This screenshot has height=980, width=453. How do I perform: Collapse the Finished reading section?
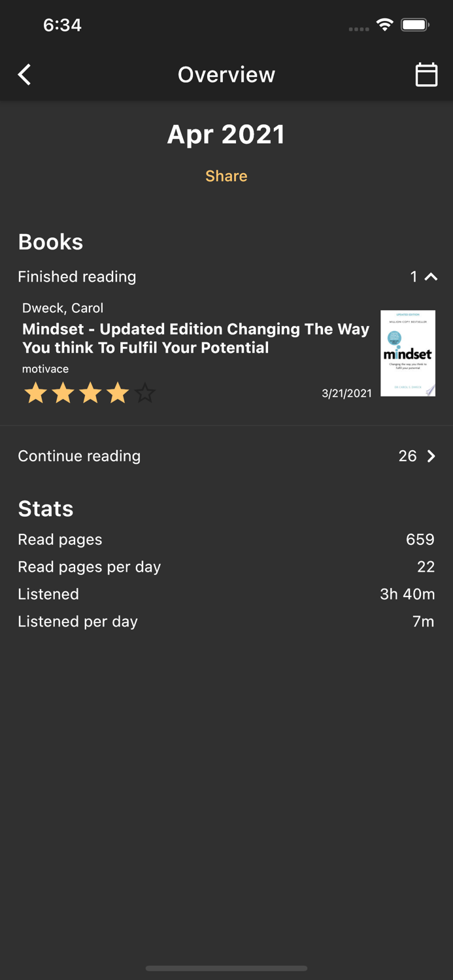pyautogui.click(x=431, y=277)
